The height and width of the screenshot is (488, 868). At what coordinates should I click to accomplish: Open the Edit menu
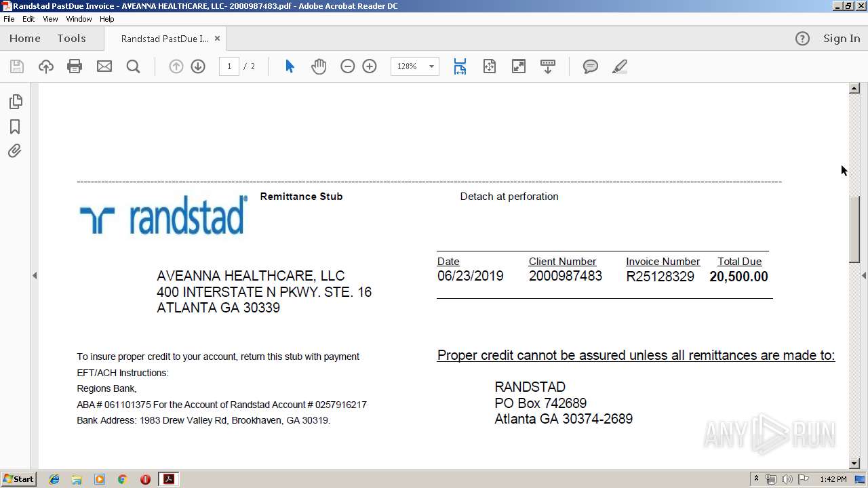28,19
